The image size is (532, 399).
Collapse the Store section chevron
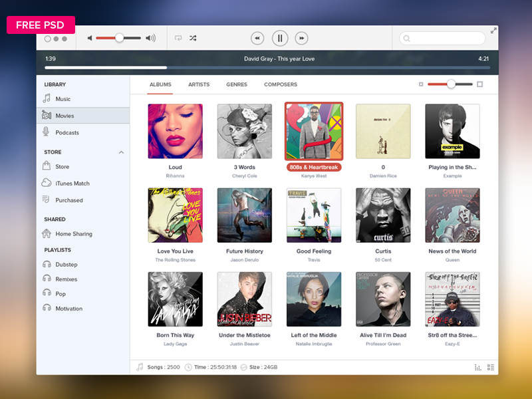pos(121,152)
